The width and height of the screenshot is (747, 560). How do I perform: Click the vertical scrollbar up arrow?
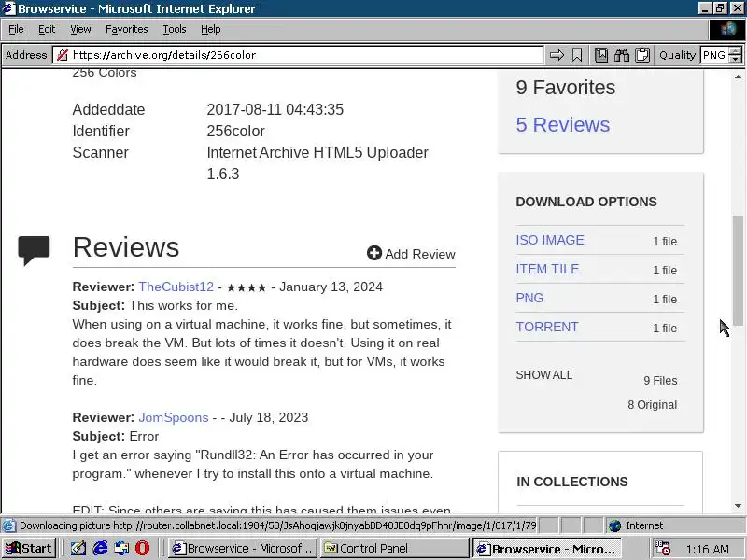pyautogui.click(x=738, y=77)
